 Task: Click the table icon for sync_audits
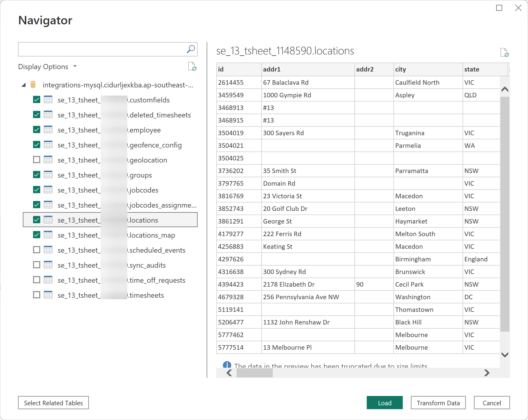(x=48, y=265)
